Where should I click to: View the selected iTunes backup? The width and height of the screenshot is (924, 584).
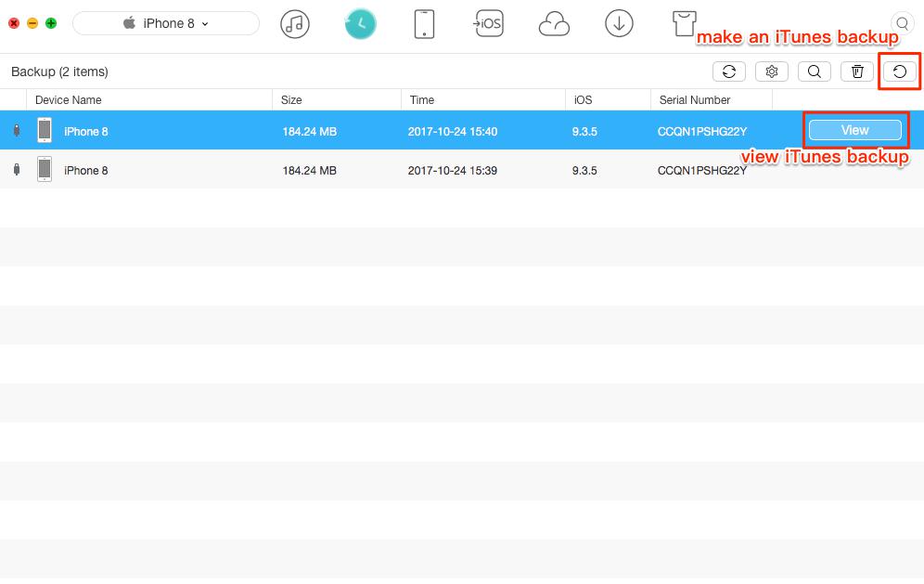[855, 130]
